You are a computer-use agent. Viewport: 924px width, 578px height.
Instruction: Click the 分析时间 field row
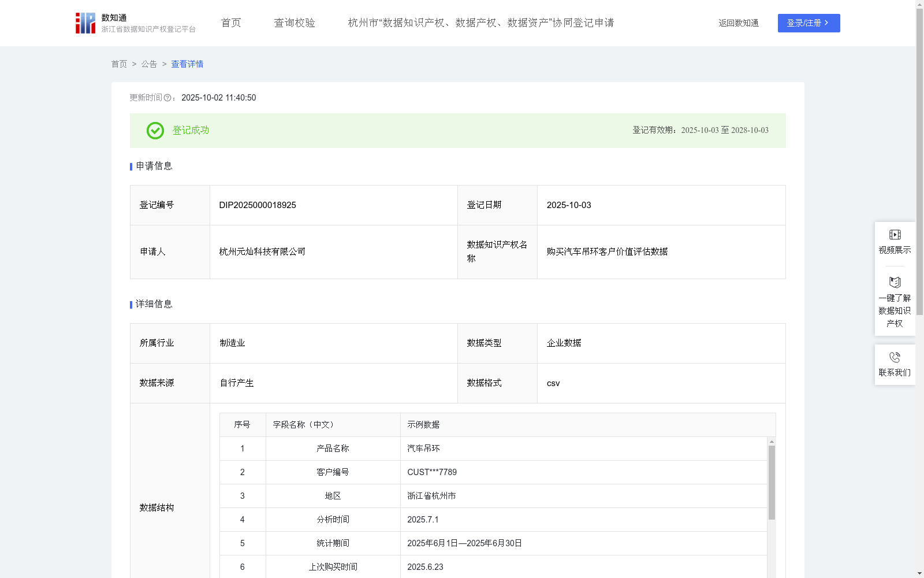pos(493,520)
